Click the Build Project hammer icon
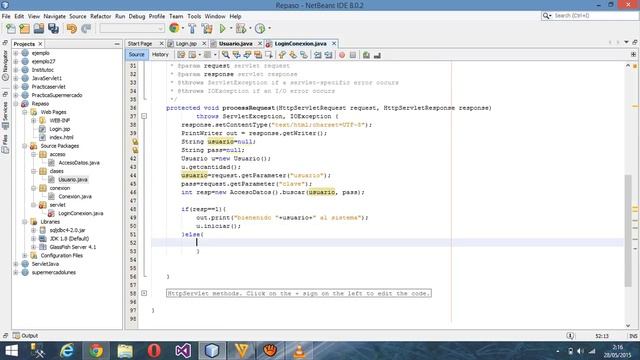Image resolution: width=640 pixels, height=360 pixels. point(192,28)
